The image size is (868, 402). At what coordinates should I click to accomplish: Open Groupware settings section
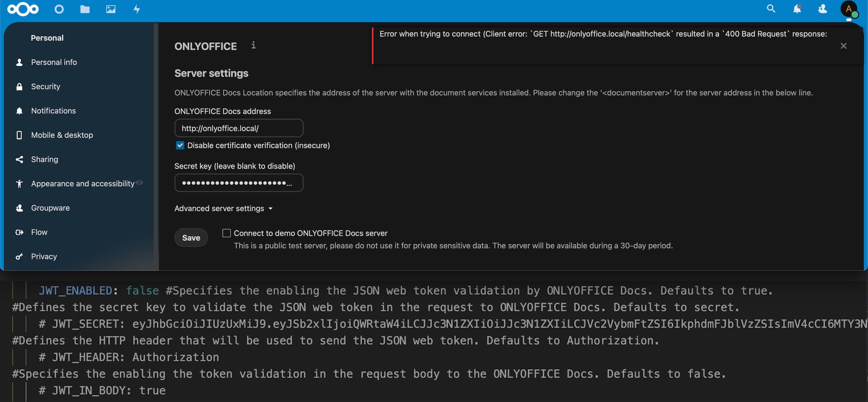click(x=50, y=208)
